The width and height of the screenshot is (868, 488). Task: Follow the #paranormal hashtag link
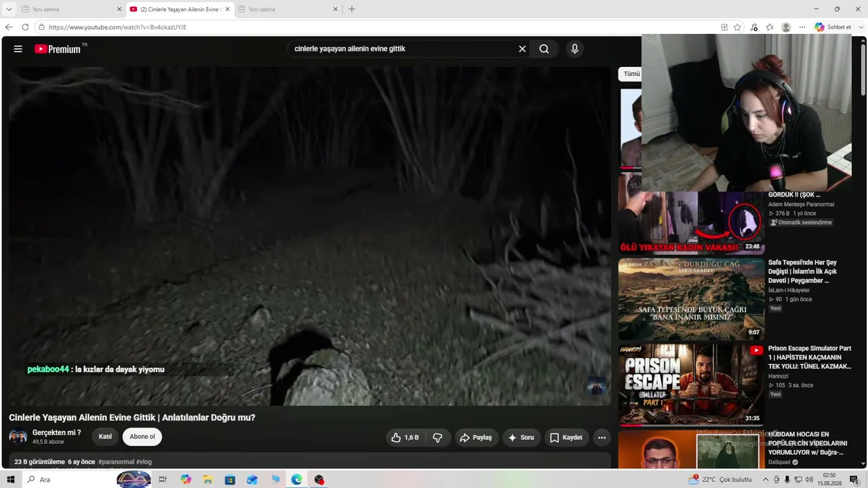coord(116,462)
